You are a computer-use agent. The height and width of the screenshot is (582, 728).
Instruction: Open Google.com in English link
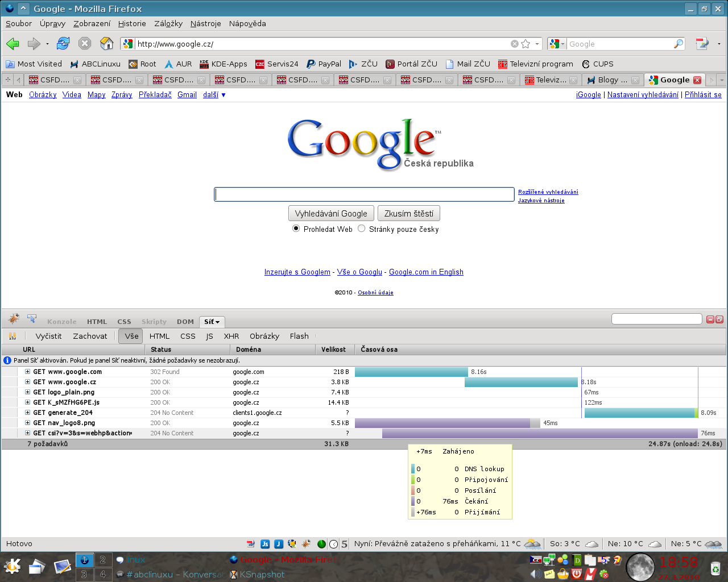[x=426, y=272]
